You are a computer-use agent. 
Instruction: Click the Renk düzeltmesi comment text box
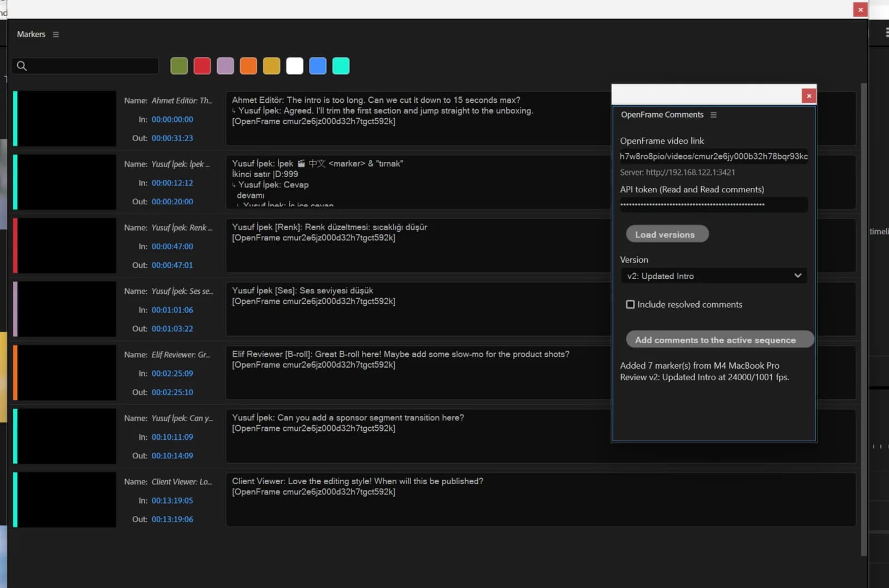click(x=418, y=245)
